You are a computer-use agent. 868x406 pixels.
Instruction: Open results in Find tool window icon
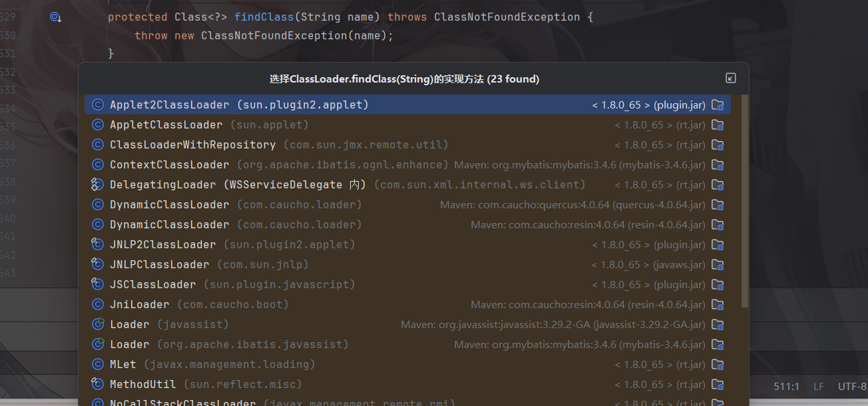point(730,79)
